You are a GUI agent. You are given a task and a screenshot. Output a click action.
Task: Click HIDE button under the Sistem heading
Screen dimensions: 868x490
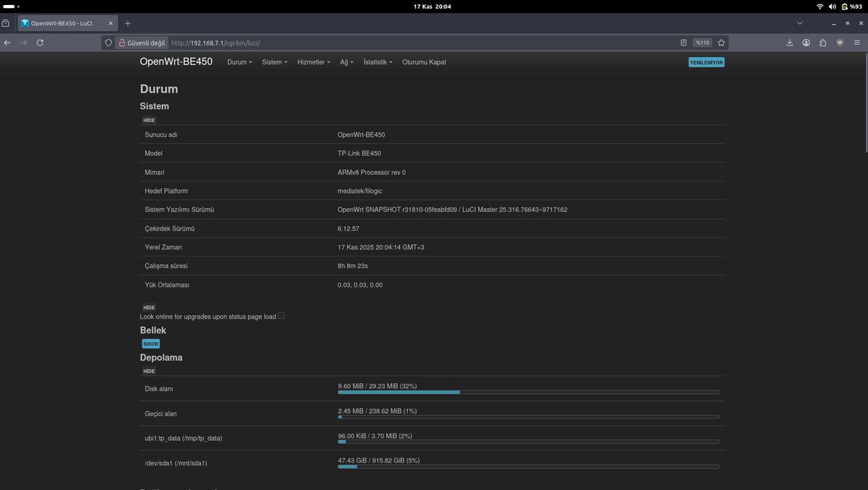click(x=148, y=120)
